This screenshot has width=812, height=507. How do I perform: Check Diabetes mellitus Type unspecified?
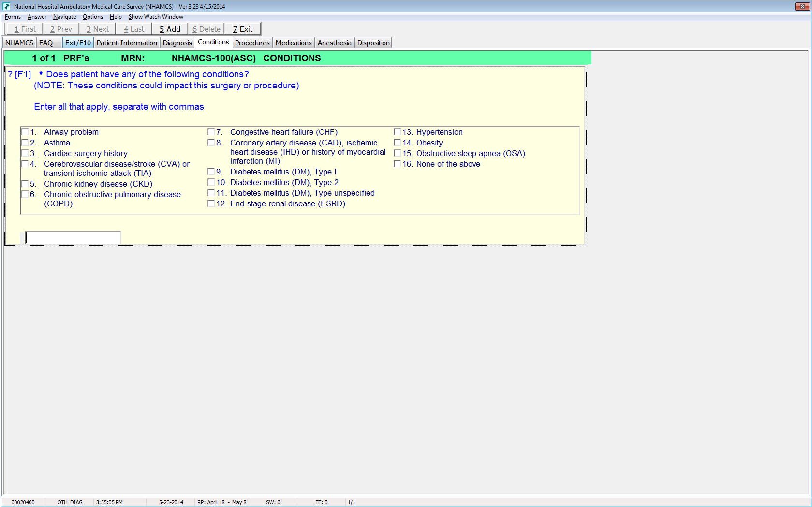(211, 193)
